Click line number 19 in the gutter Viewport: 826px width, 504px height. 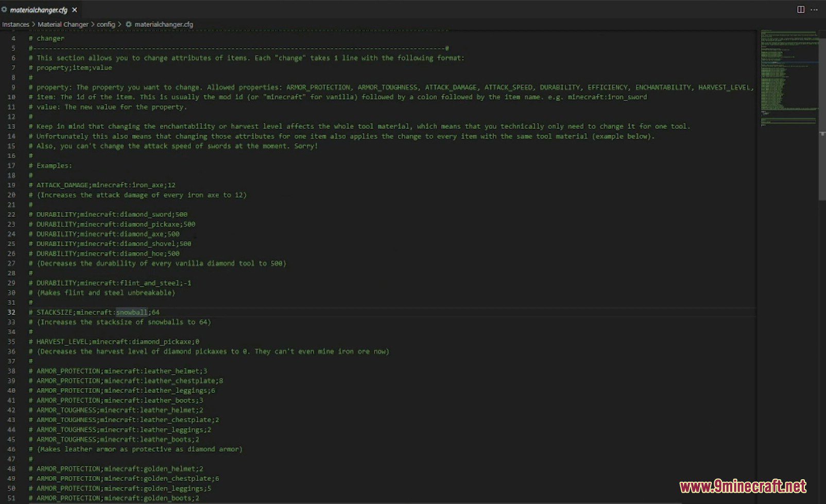[11, 185]
